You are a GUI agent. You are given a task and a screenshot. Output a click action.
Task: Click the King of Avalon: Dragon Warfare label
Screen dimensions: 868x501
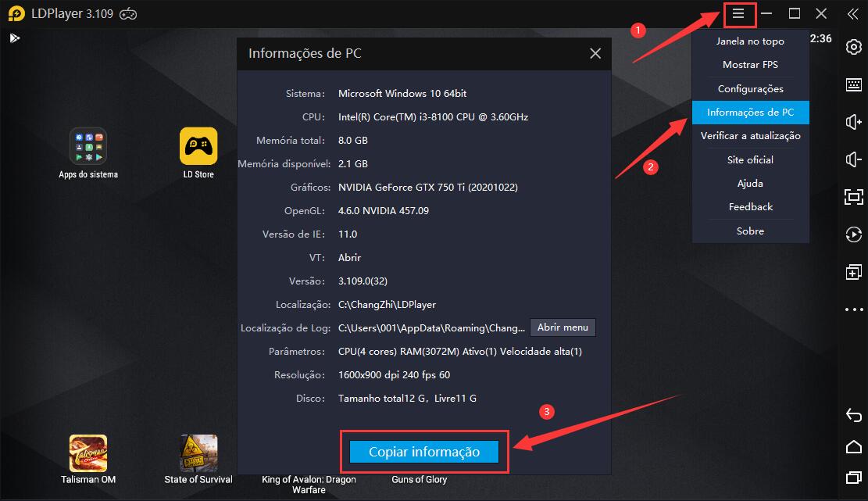309,485
